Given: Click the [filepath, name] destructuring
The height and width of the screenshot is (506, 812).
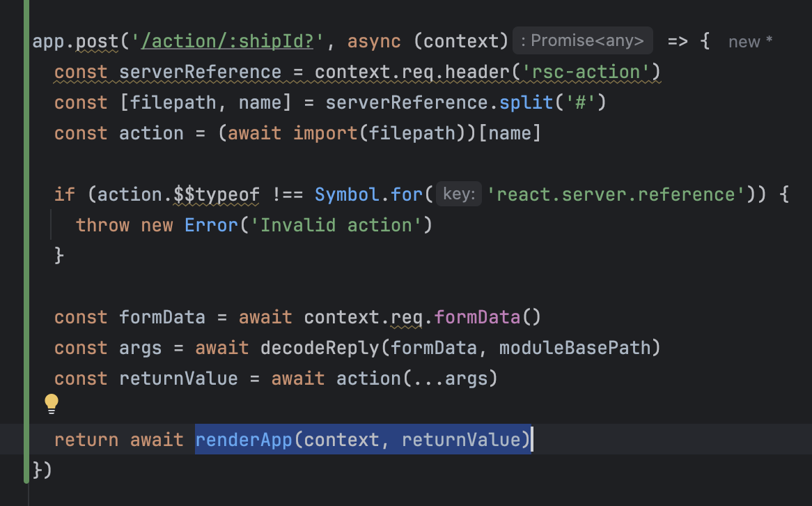Looking at the screenshot, I should pos(205,102).
